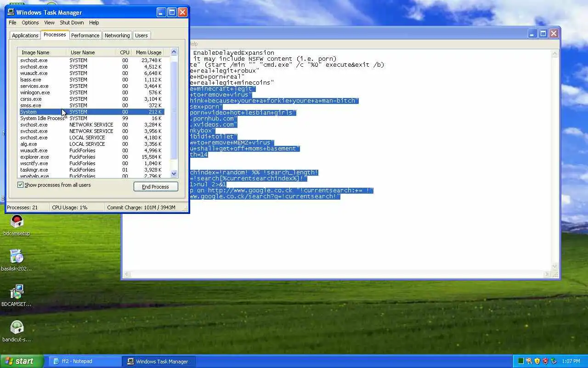588x368 pixels.
Task: Open the Networking tab
Action: 117,35
